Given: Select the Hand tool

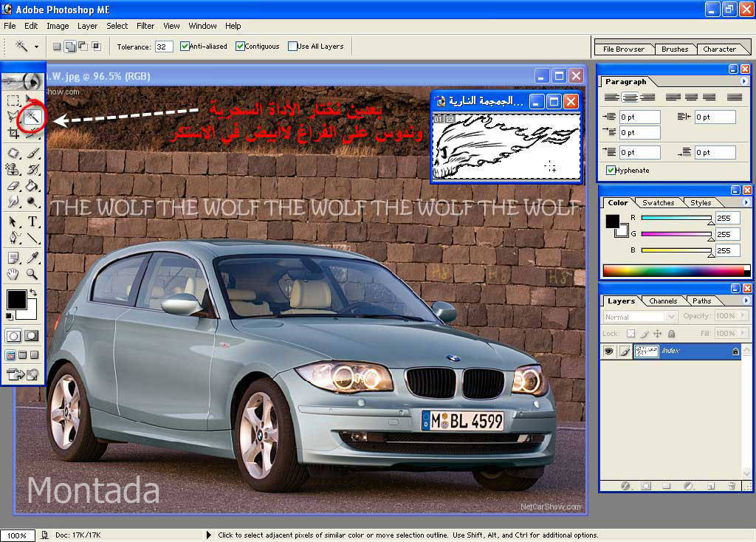Looking at the screenshot, I should point(13,274).
